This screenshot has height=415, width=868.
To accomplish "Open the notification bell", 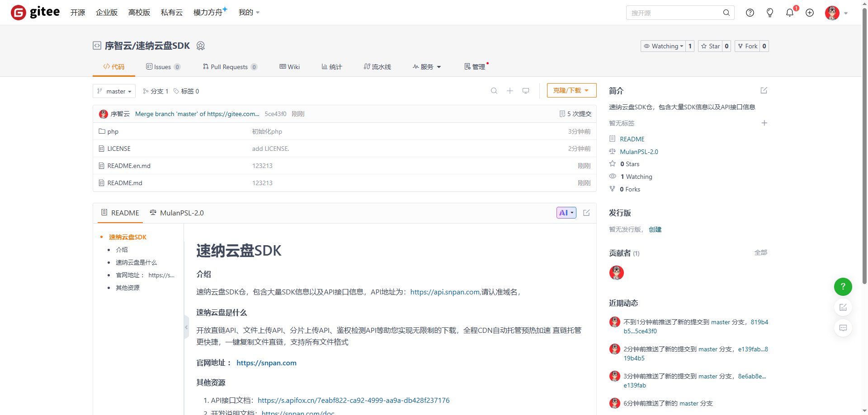I will point(789,13).
